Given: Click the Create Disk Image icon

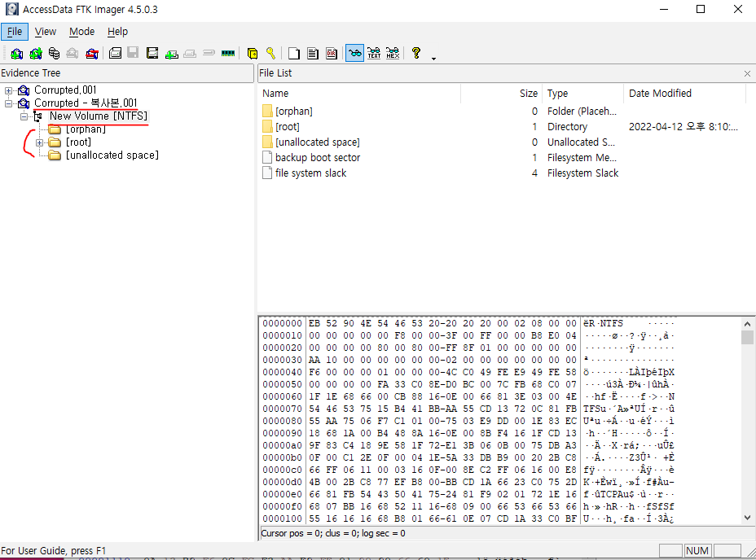Looking at the screenshot, I should (x=115, y=53).
